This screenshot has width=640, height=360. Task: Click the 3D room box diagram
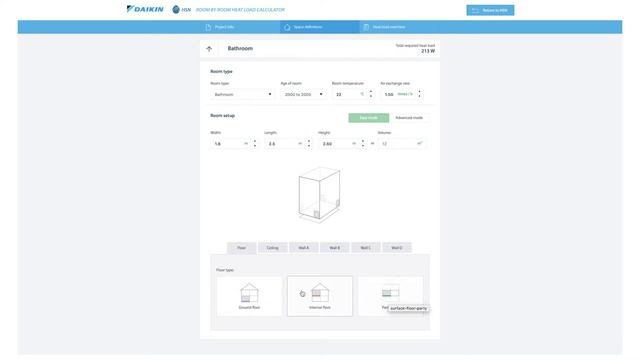[x=319, y=194]
